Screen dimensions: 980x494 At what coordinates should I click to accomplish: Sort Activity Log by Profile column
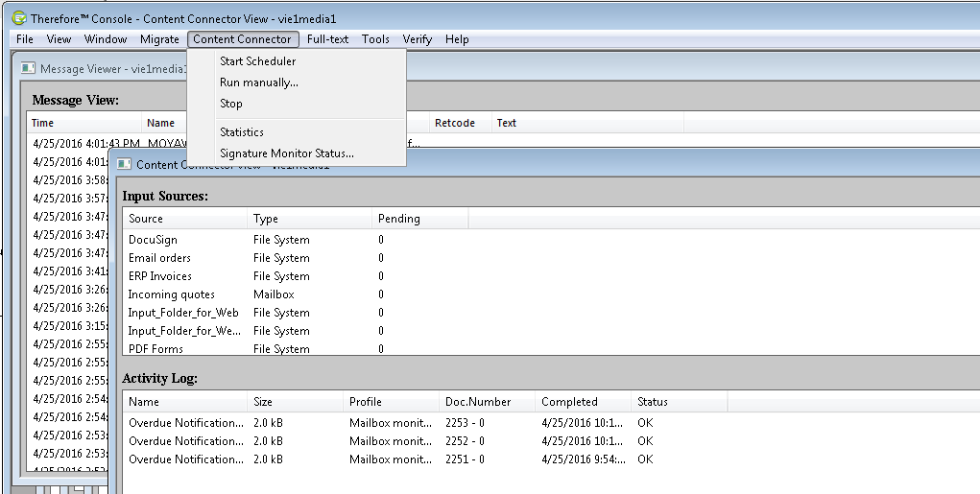click(x=392, y=402)
